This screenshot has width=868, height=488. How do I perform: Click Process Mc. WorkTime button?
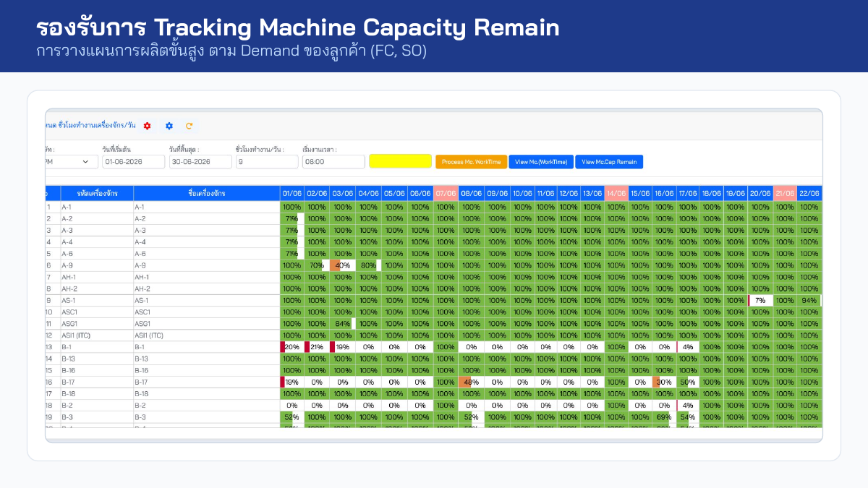[x=471, y=162]
